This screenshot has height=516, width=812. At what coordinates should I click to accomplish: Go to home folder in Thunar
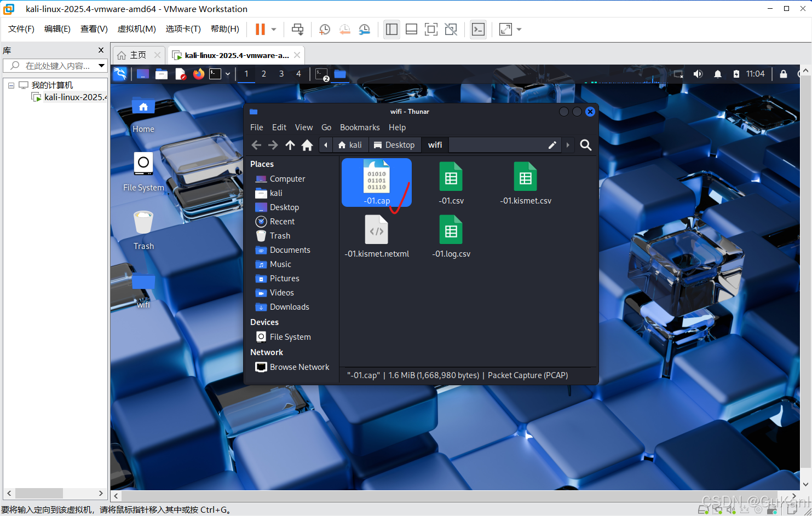click(x=307, y=145)
